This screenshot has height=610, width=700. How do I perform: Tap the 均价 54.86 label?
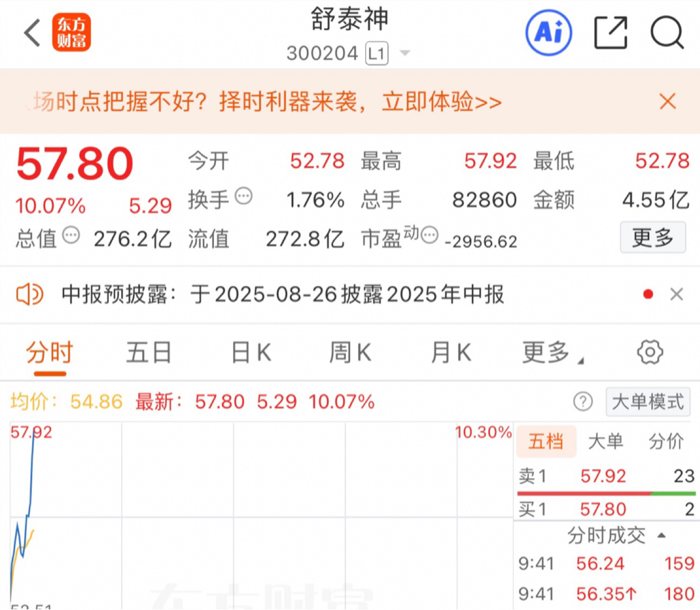(x=66, y=401)
